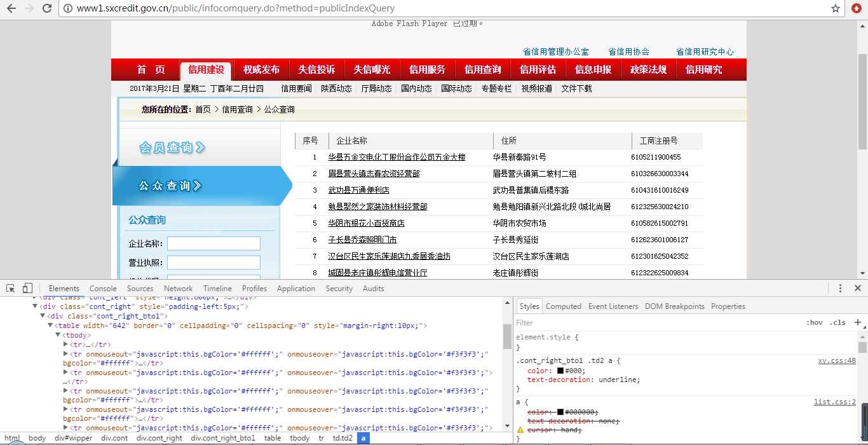Image resolution: width=868 pixels, height=445 pixels.
Task: Close DevTools with the X icon
Action: [858, 288]
